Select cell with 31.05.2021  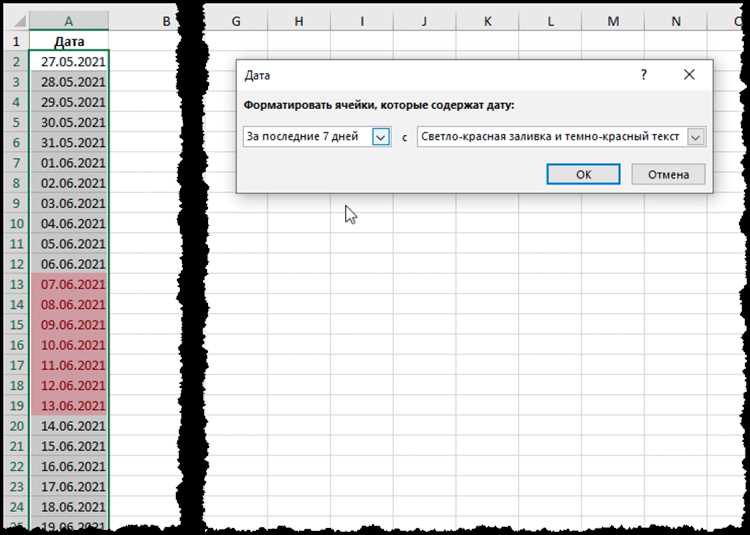click(x=69, y=142)
